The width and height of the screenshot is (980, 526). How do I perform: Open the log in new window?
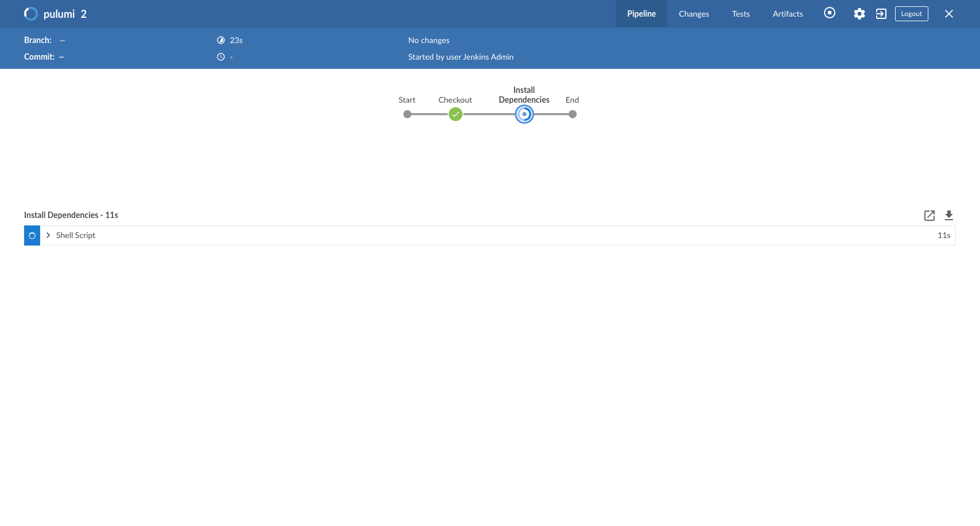pos(930,215)
